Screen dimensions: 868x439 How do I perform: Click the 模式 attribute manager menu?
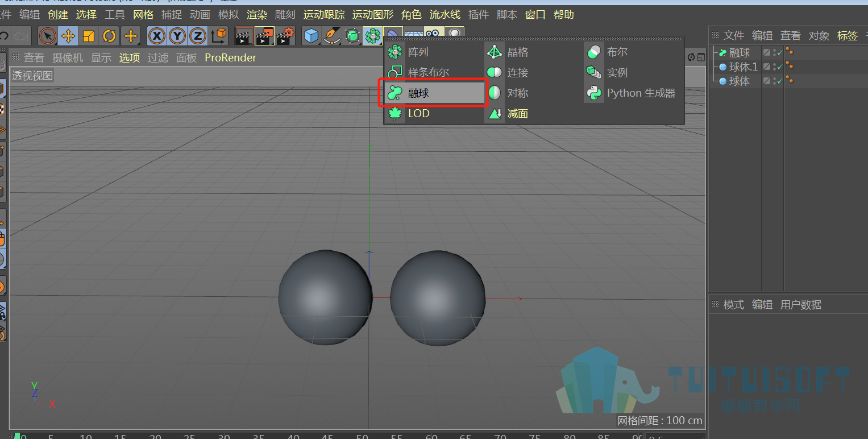tap(734, 305)
